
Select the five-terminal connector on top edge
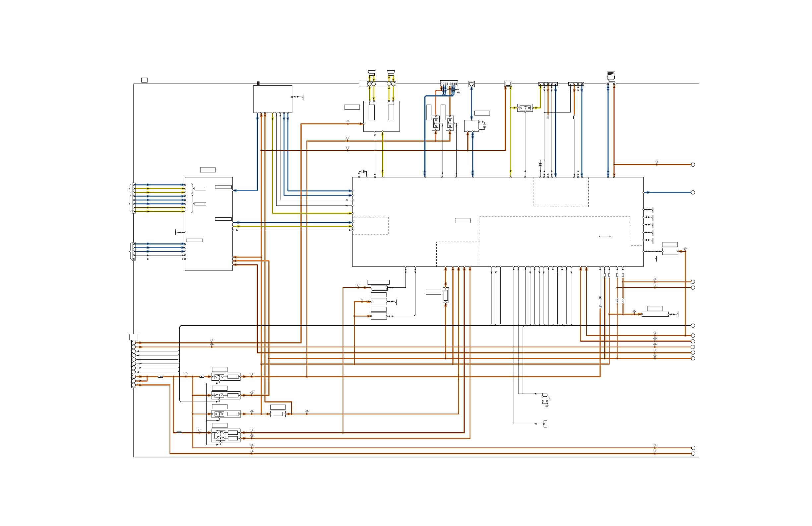pyautogui.click(x=548, y=84)
